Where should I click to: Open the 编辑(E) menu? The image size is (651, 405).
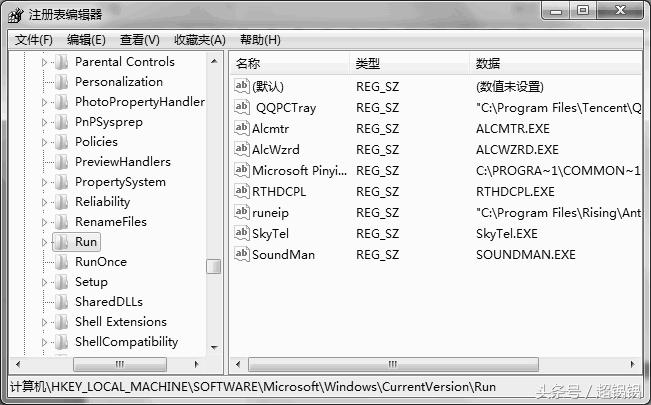tap(86, 40)
